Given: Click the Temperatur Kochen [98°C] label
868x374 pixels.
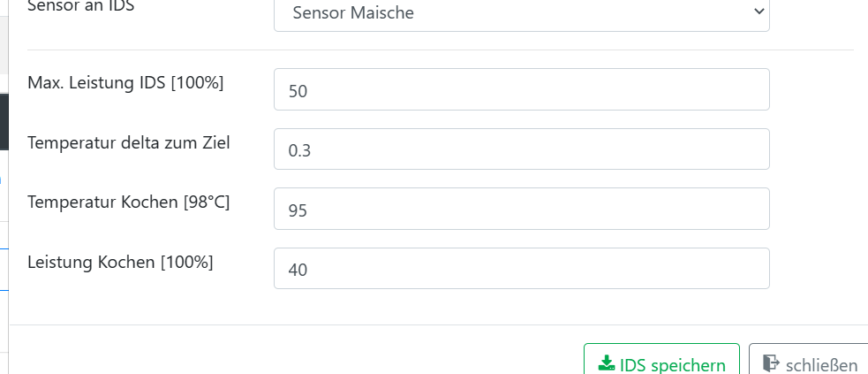Looking at the screenshot, I should pyautogui.click(x=129, y=202).
